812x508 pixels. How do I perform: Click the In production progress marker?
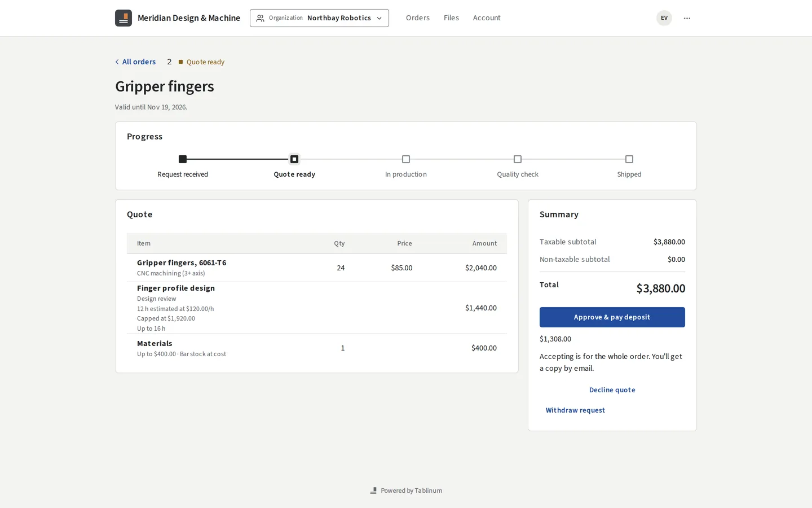pos(406,159)
